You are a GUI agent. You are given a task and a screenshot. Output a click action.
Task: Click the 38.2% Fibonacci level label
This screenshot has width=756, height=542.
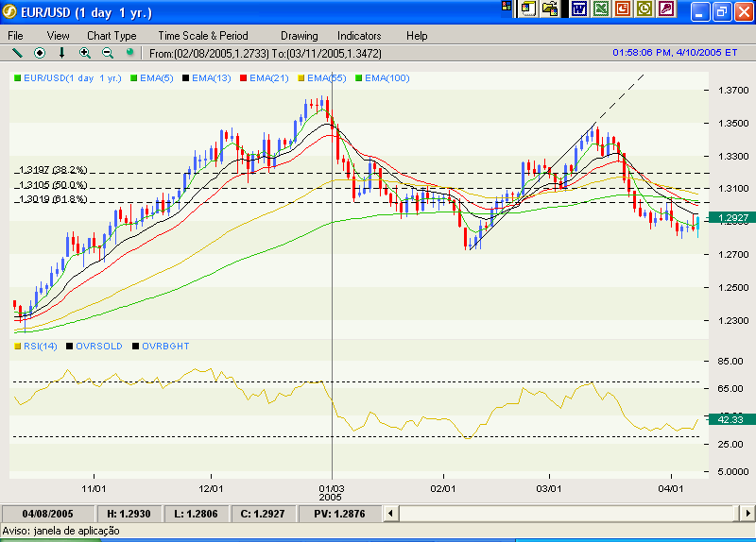point(52,170)
